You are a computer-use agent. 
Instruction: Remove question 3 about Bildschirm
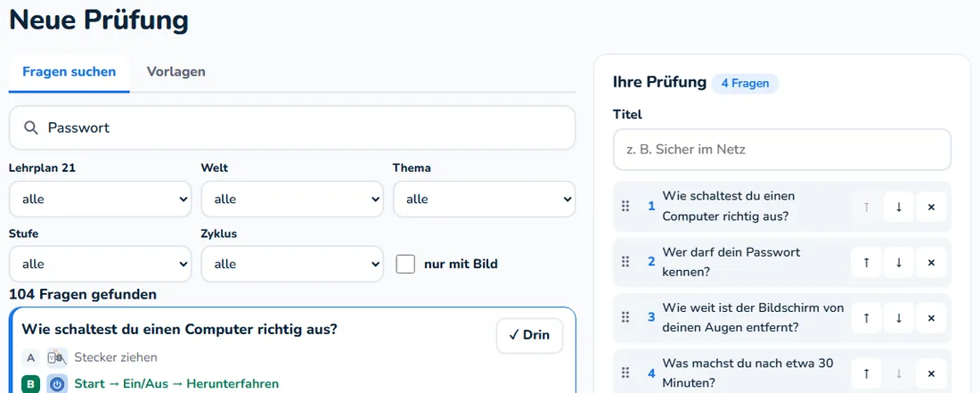(x=931, y=318)
